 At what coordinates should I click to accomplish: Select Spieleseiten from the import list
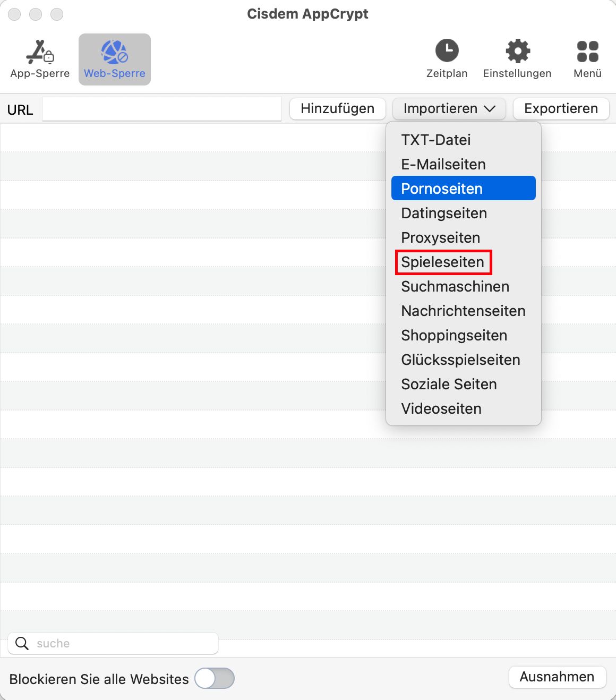[x=443, y=262]
